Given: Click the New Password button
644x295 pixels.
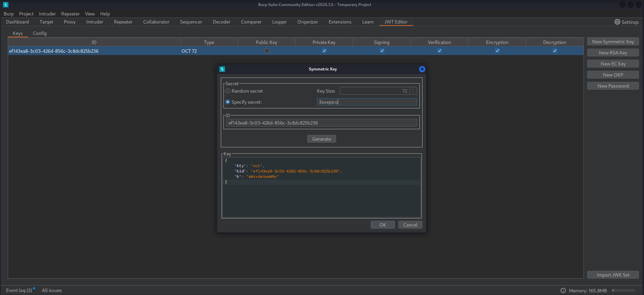Looking at the screenshot, I should pos(613,86).
